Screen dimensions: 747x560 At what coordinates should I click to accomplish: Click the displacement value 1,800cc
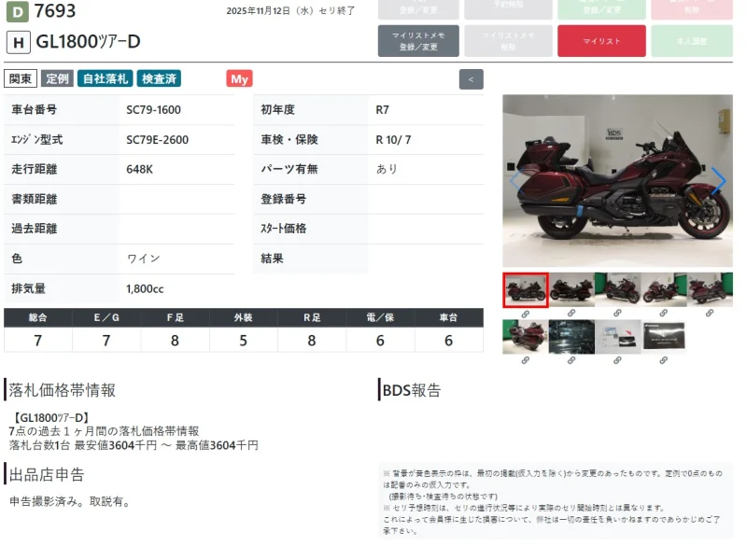[145, 289]
